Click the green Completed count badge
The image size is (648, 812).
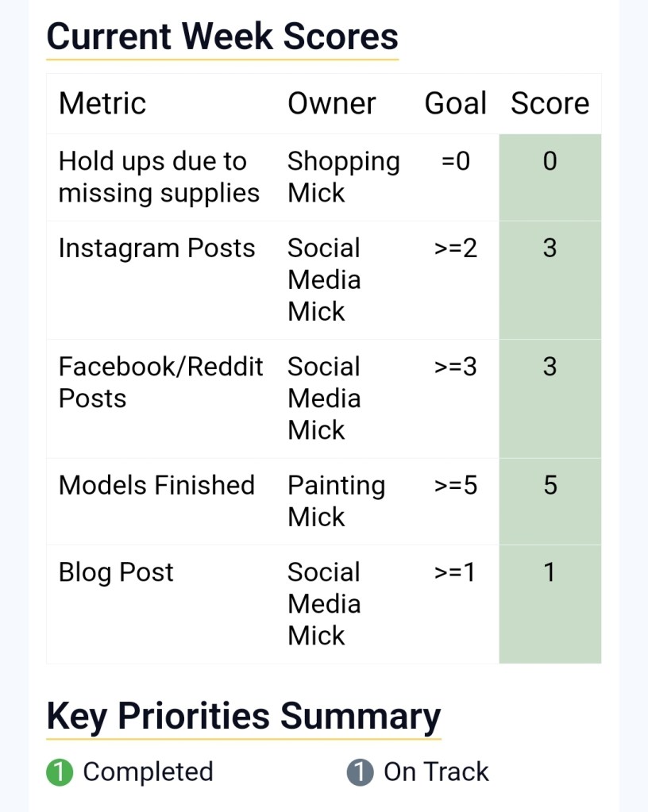click(60, 772)
